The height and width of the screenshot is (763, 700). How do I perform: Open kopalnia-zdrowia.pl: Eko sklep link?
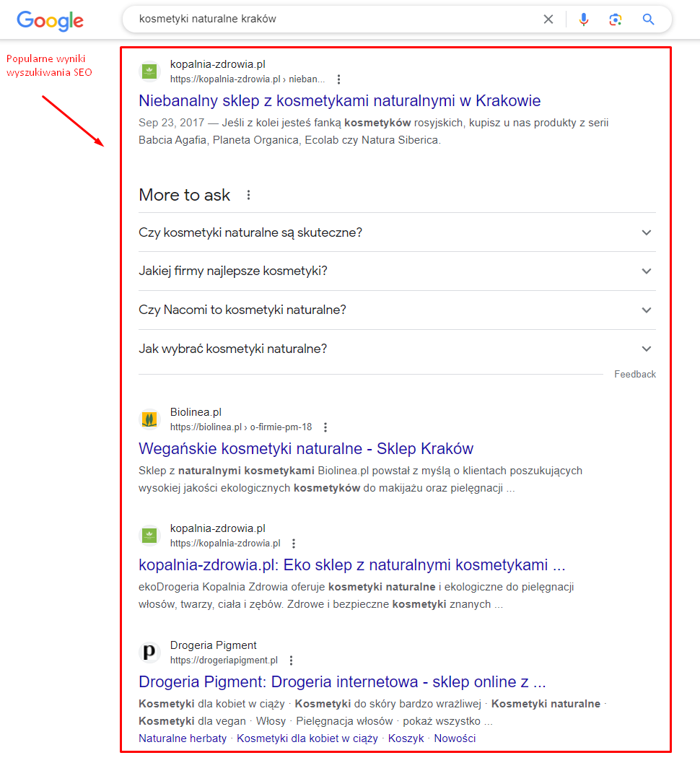351,565
